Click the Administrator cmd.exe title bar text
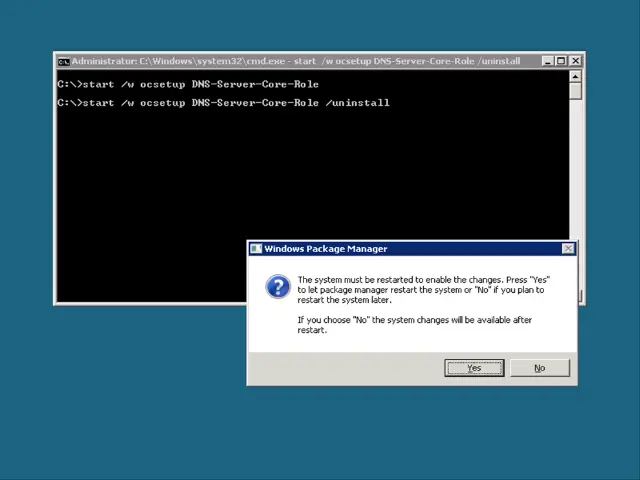The image size is (640, 480). 296,61
